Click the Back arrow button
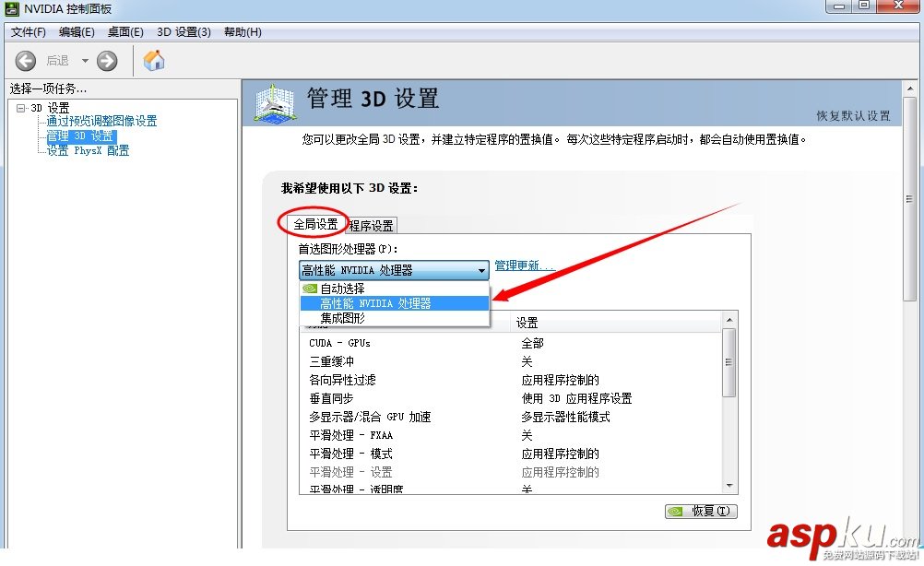924x566 pixels. point(25,61)
